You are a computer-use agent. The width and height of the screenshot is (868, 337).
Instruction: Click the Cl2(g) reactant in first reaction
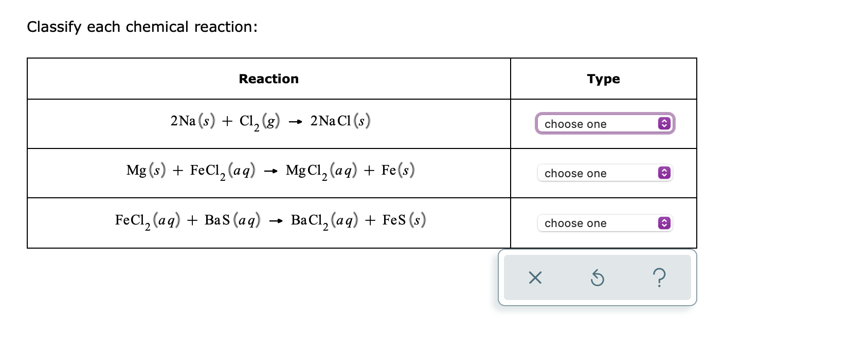coord(259,122)
